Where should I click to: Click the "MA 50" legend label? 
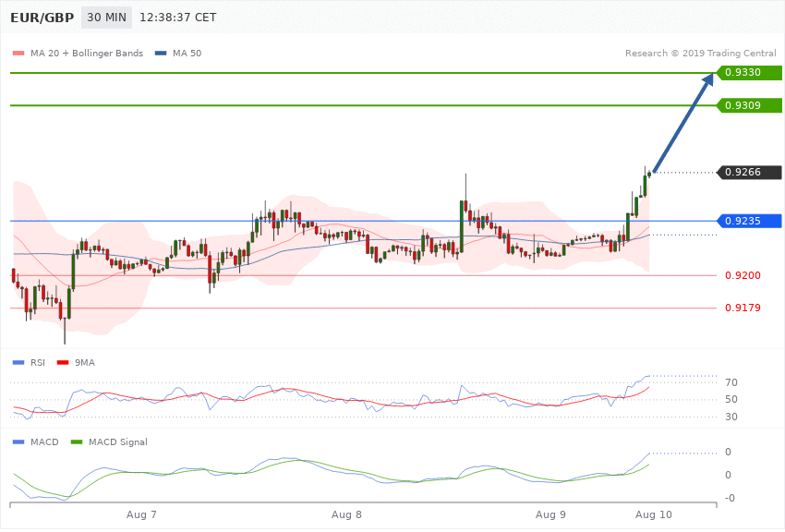tap(187, 53)
